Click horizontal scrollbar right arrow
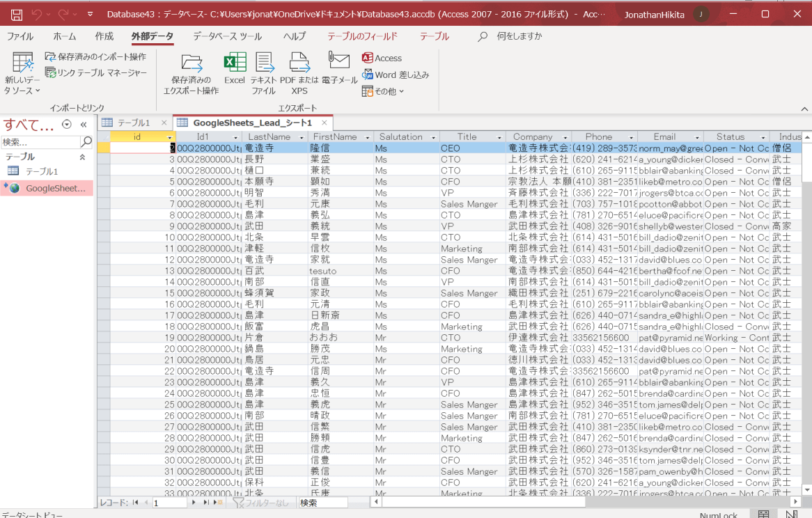 796,501
